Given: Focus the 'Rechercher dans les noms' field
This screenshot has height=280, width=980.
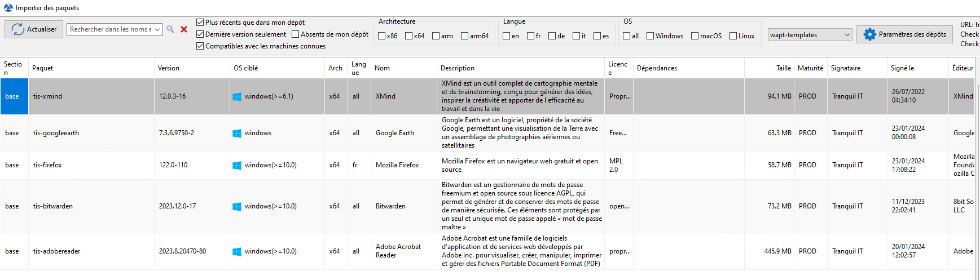Looking at the screenshot, I should [x=111, y=29].
